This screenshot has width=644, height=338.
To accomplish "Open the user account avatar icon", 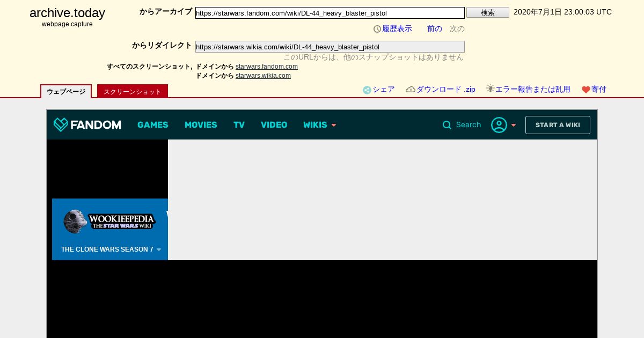I will tap(499, 125).
